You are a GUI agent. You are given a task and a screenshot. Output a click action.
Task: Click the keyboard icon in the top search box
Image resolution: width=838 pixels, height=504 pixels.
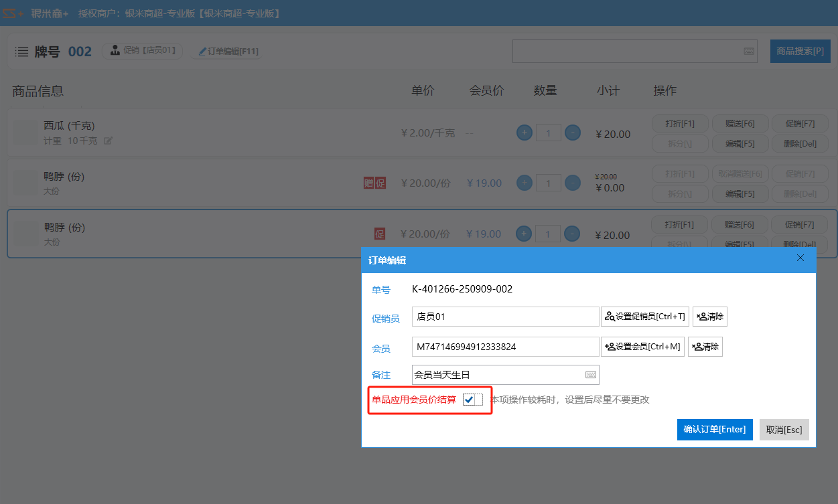[748, 52]
